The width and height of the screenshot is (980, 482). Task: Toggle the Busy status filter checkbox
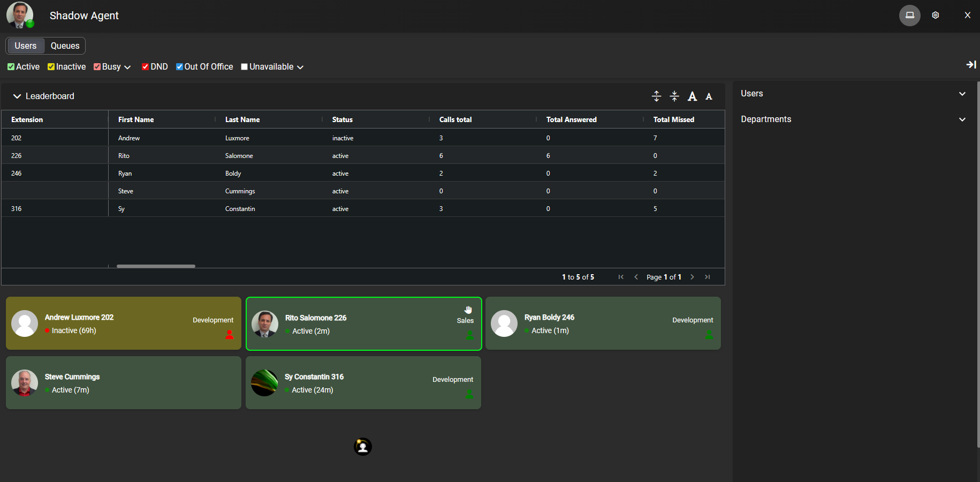point(97,67)
